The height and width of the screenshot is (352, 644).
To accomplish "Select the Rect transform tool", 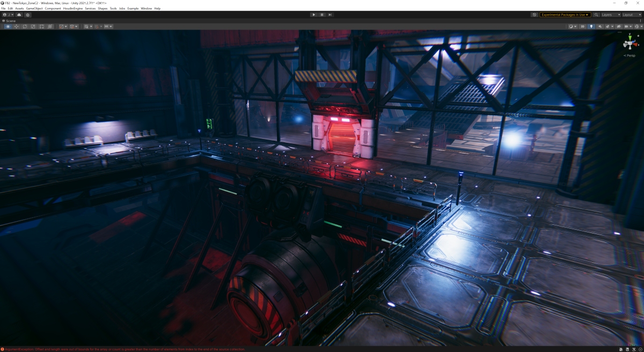I will click(x=42, y=26).
